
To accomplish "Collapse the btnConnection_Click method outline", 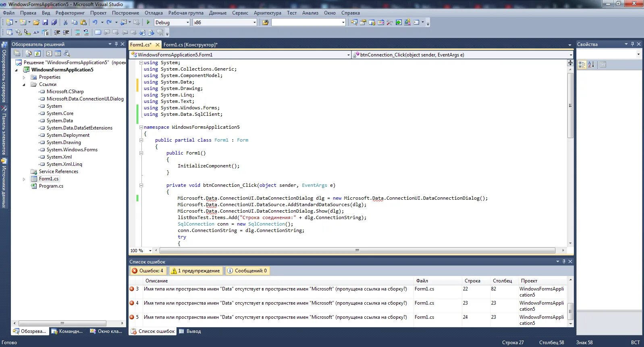I will [x=141, y=185].
